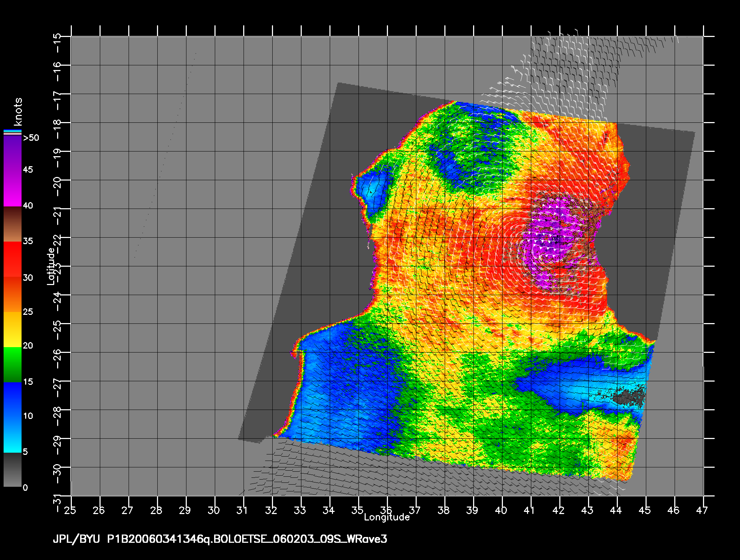The width and height of the screenshot is (740, 560).
Task: Click the '15' knots colorbar label
Action: [28, 382]
